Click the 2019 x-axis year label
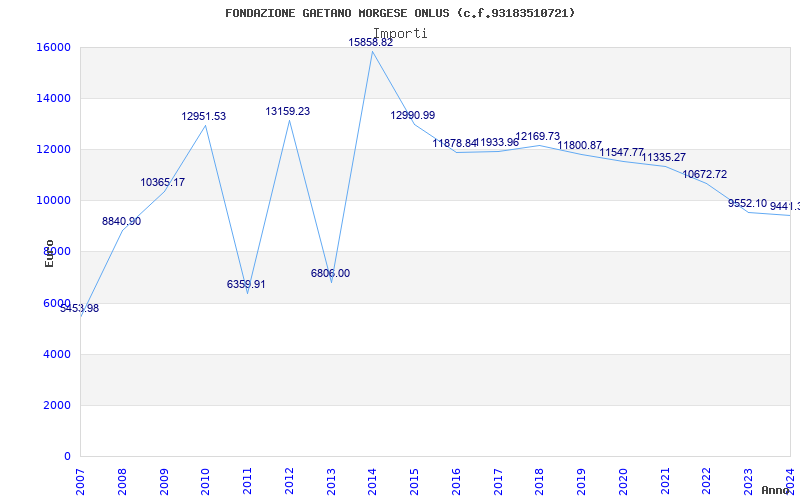Image resolution: width=800 pixels, height=500 pixels. pyautogui.click(x=582, y=480)
